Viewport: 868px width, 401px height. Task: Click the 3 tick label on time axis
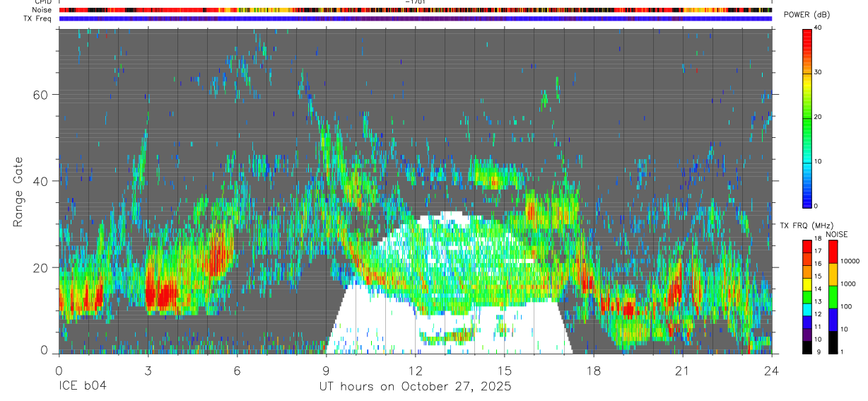147,371
